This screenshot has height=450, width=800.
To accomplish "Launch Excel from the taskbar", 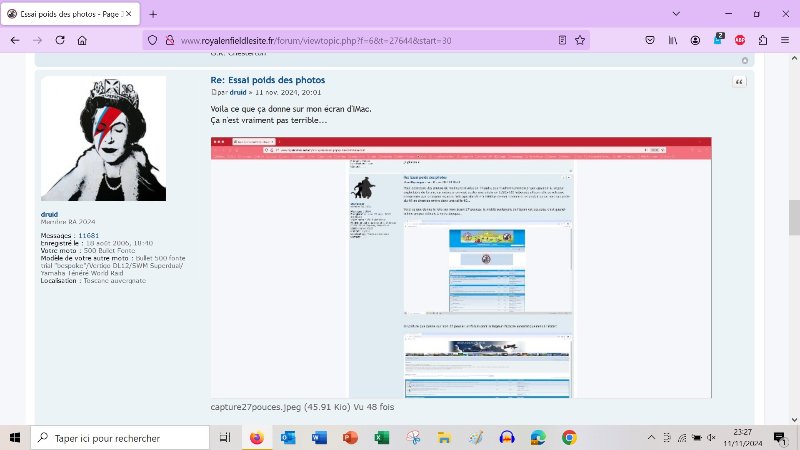I will [381, 437].
